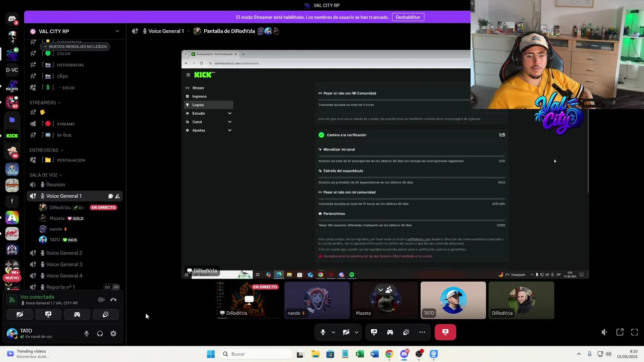Viewport: 644px width, 362px height.
Task: Open File Explorer from the taskbar
Action: (x=315, y=354)
